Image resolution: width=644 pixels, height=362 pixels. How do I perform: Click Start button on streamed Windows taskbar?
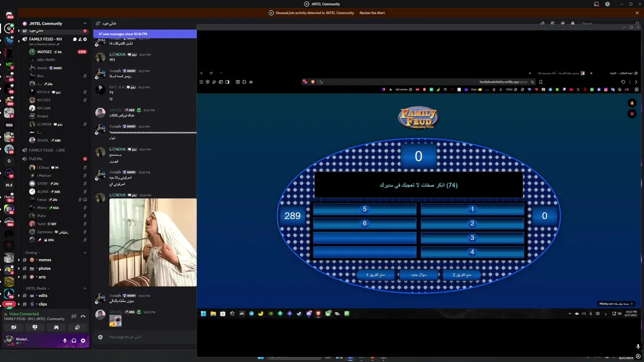pyautogui.click(x=203, y=314)
